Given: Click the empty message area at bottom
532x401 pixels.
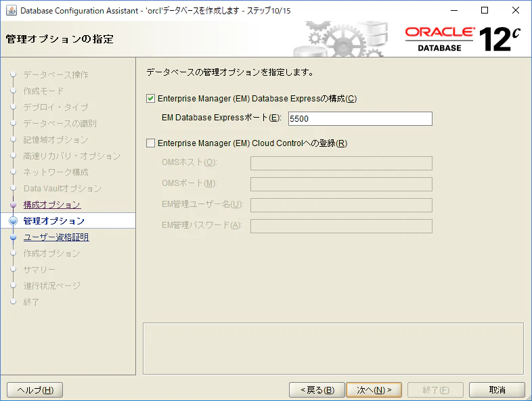Looking at the screenshot, I should click(333, 348).
